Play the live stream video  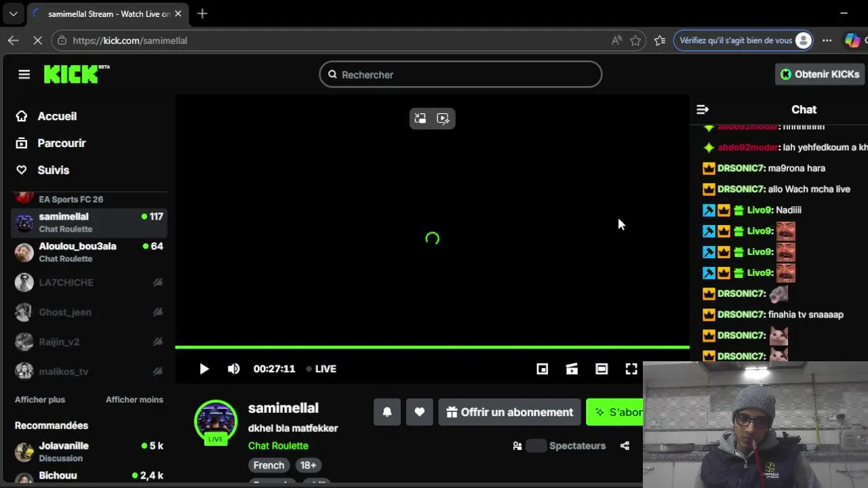[204, 369]
